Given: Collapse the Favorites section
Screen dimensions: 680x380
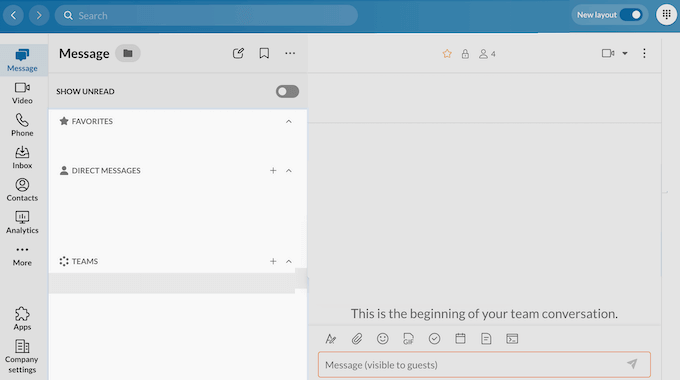Looking at the screenshot, I should click(x=289, y=121).
